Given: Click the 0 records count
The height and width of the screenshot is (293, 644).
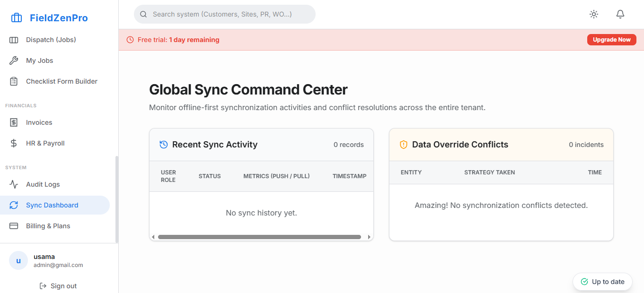Looking at the screenshot, I should pos(349,145).
